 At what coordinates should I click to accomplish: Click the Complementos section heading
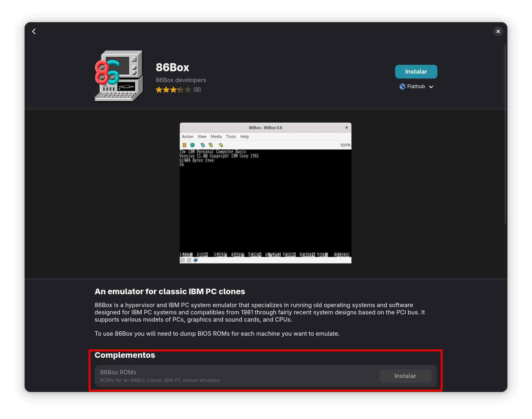tap(125, 355)
